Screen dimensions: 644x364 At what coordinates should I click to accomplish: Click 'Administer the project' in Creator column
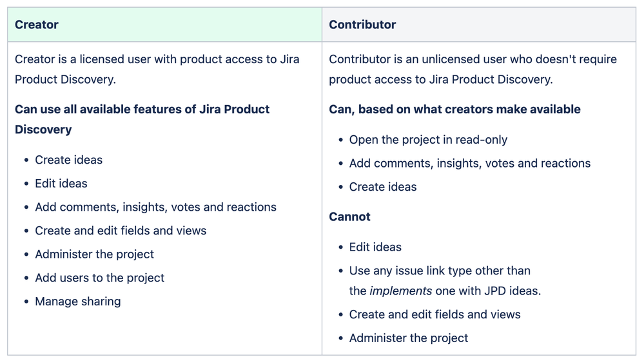click(x=95, y=254)
